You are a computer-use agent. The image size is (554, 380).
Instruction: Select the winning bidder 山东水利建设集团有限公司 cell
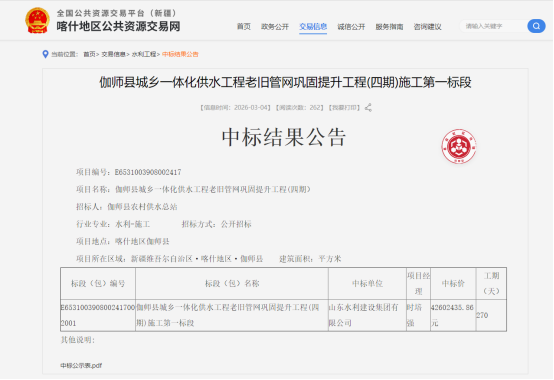pyautogui.click(x=367, y=315)
